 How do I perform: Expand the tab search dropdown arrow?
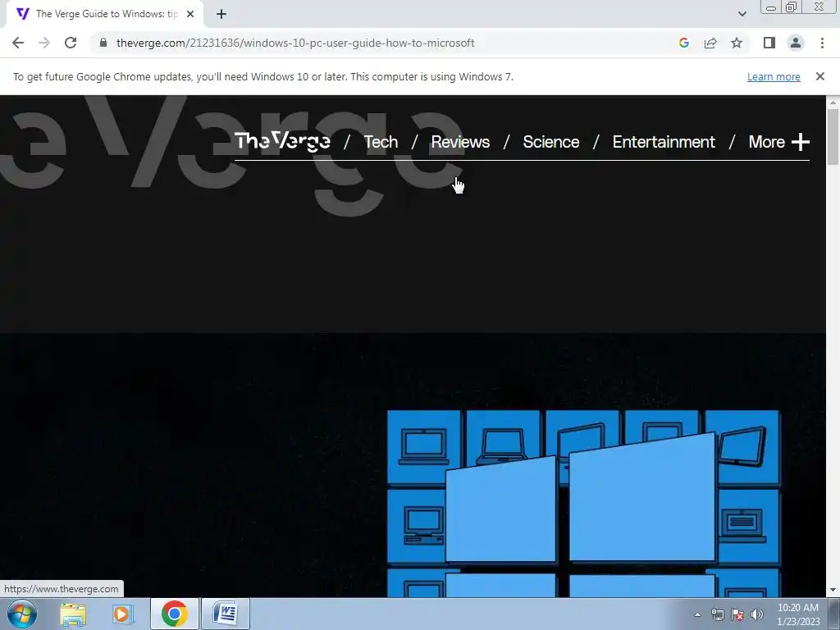742,14
